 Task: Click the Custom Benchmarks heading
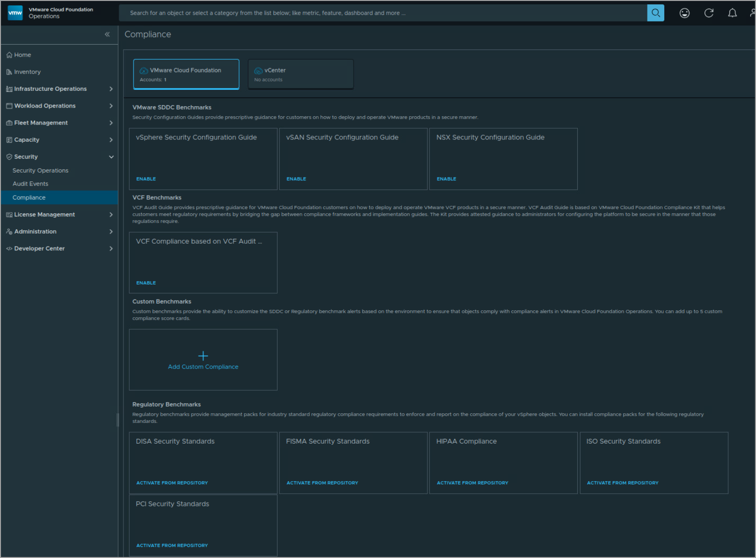(162, 302)
